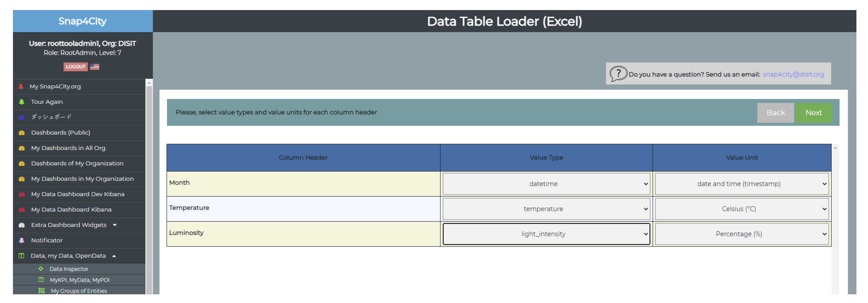Click the Tour Again bell icon
The image size is (868, 303).
22,102
